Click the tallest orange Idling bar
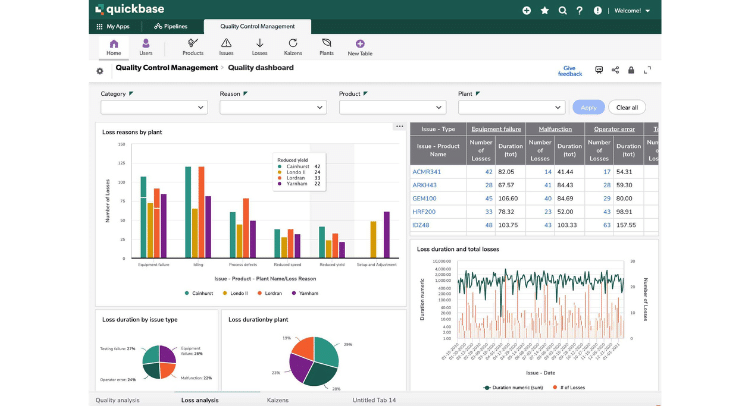 tap(201, 212)
